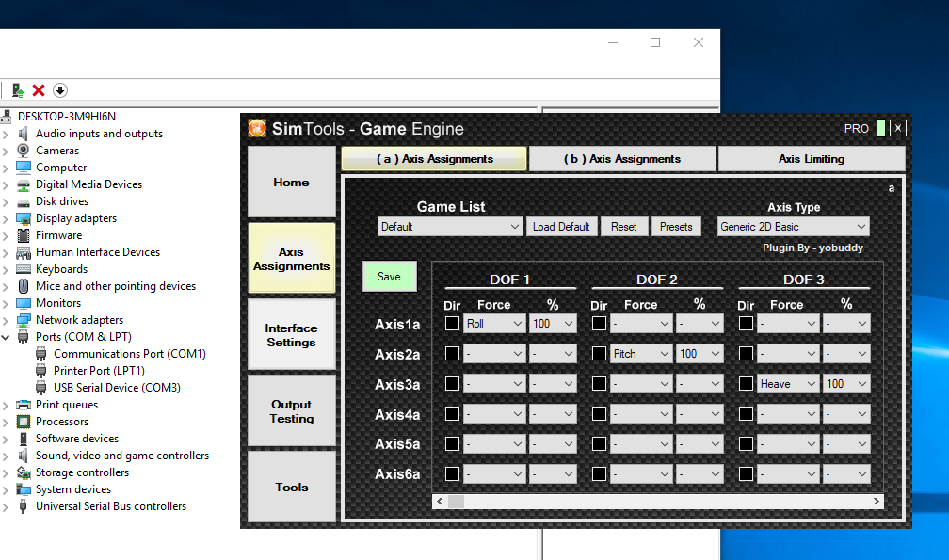Viewport: 949px width, 560px height.
Task: Open Axis1a DOF 1 Force dropdown showing Roll
Action: tap(494, 324)
